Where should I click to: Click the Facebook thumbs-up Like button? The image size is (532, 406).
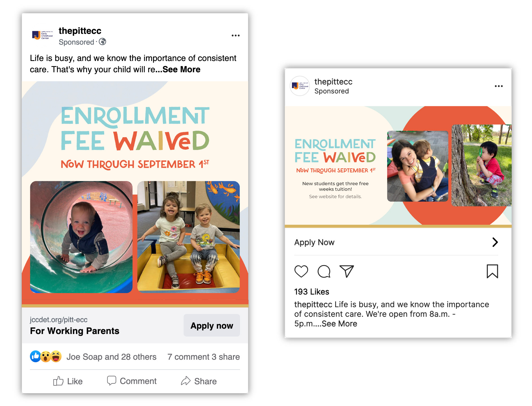click(68, 381)
